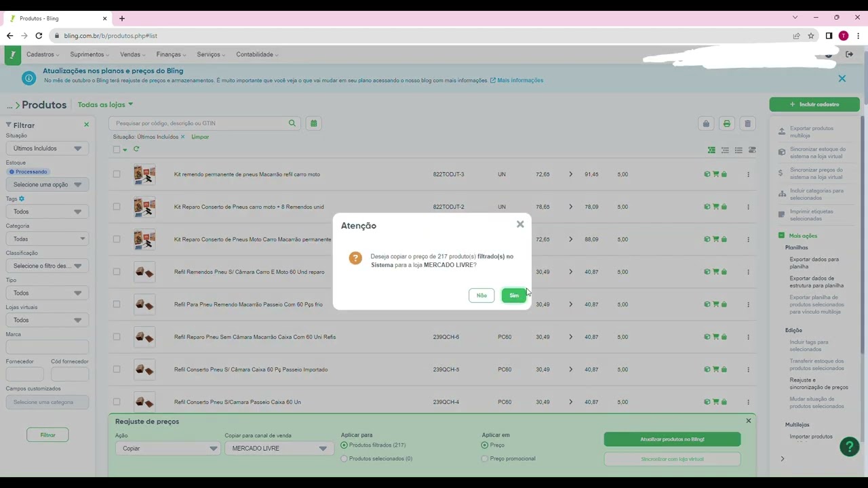Check the Kit Reparo + 8 Remendos checkbox
The height and width of the screenshot is (488, 868).
click(117, 207)
